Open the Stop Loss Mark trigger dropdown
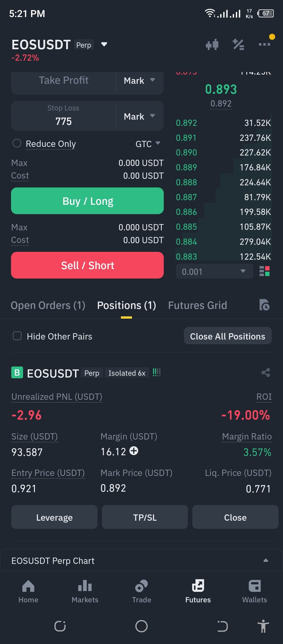The height and width of the screenshot is (644, 283). [x=139, y=116]
